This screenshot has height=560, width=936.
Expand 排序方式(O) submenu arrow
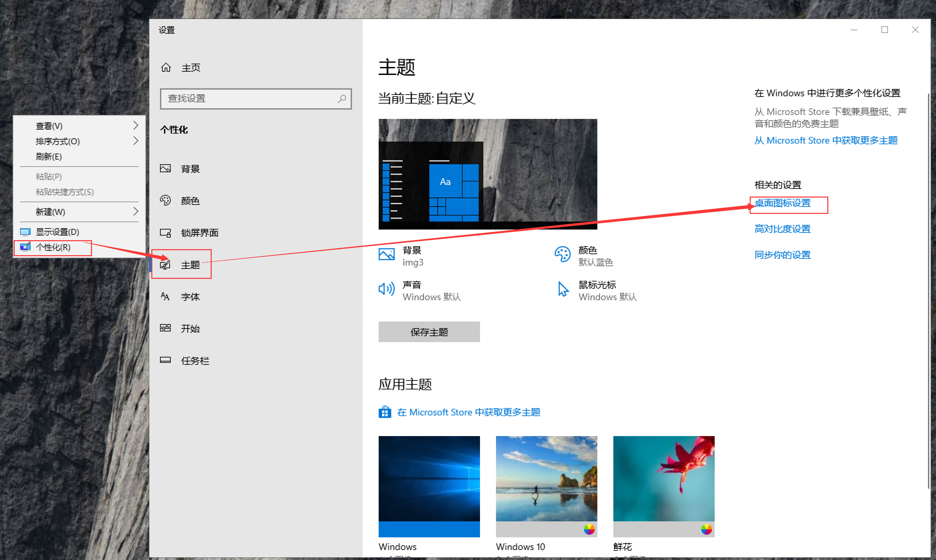click(136, 141)
